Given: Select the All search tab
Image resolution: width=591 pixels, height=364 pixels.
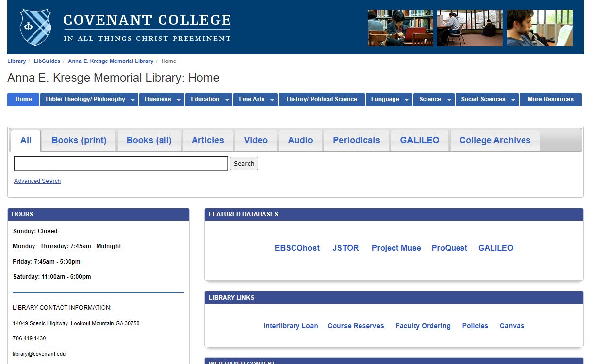Looking at the screenshot, I should pos(26,140).
